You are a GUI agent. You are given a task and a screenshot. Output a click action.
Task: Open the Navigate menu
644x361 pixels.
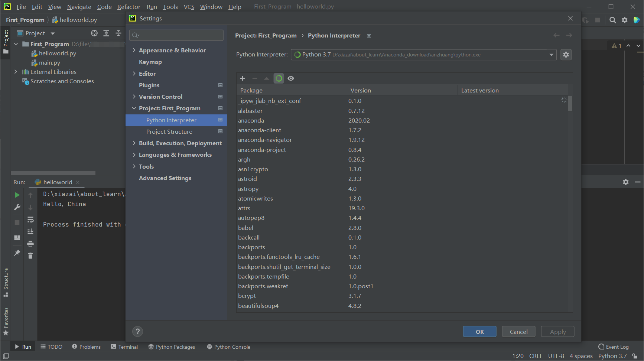79,7
